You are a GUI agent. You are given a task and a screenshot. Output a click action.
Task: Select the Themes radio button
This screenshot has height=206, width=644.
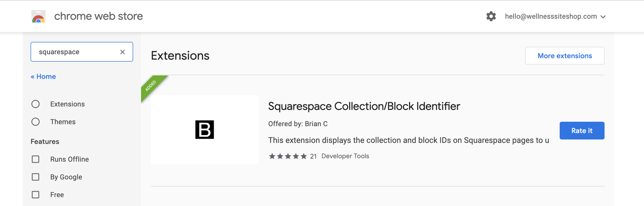point(36,122)
